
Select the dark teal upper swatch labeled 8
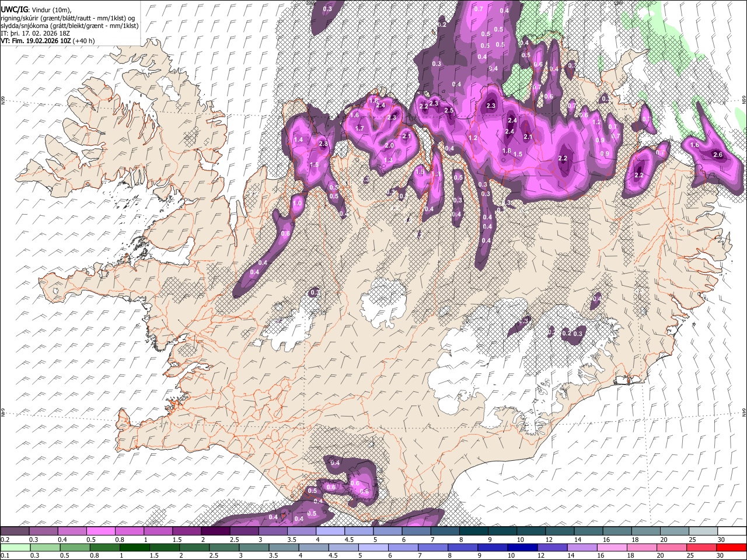tap(473, 531)
